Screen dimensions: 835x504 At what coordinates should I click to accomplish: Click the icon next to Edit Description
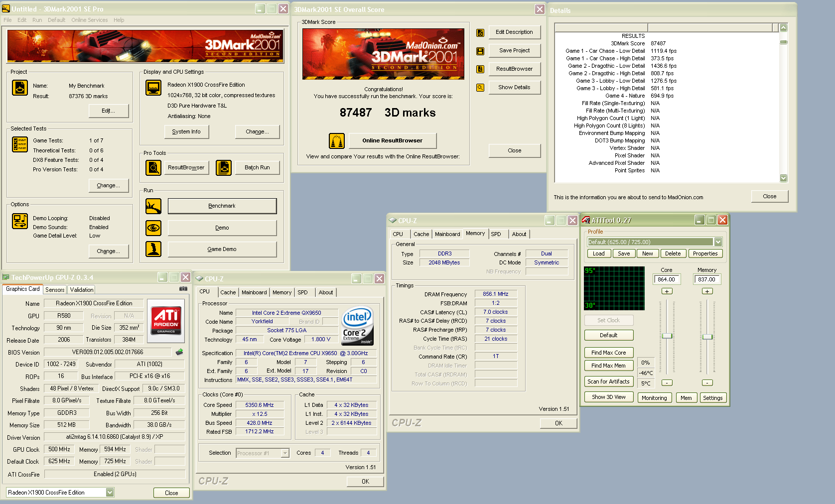480,33
